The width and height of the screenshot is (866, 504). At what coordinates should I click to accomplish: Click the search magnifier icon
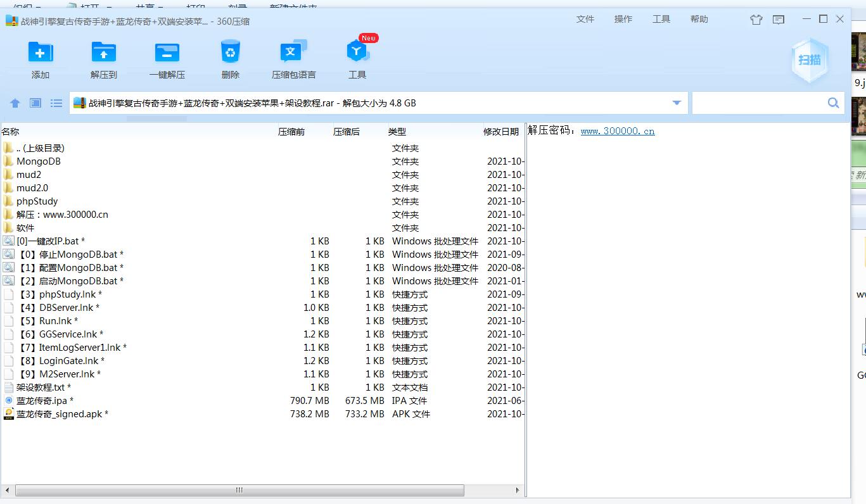click(833, 103)
